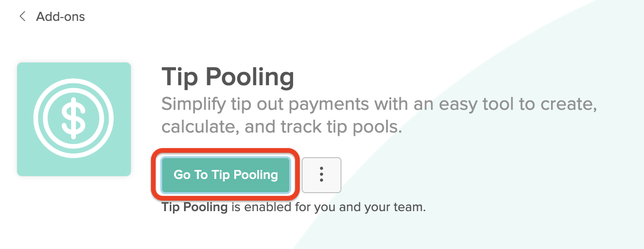Click the Add-ons breadcrumb text
This screenshot has height=249, width=644.
tap(60, 17)
